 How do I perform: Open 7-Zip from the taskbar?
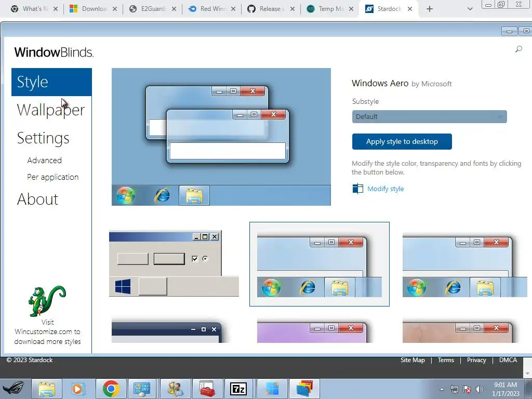(238, 389)
